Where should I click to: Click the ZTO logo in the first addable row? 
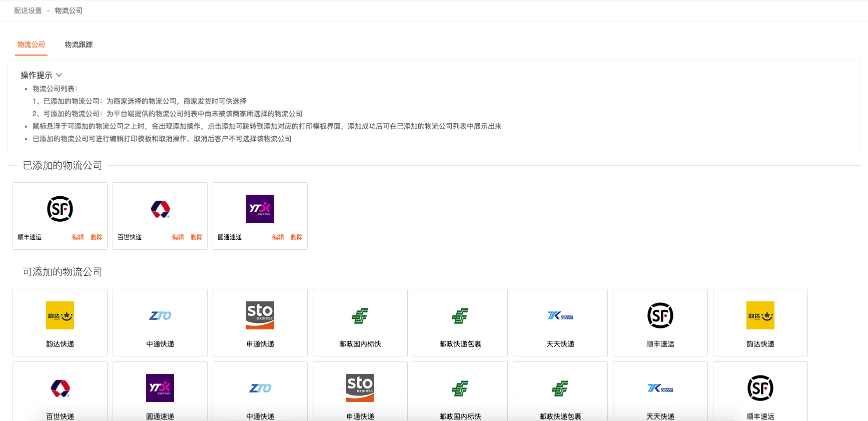click(160, 315)
